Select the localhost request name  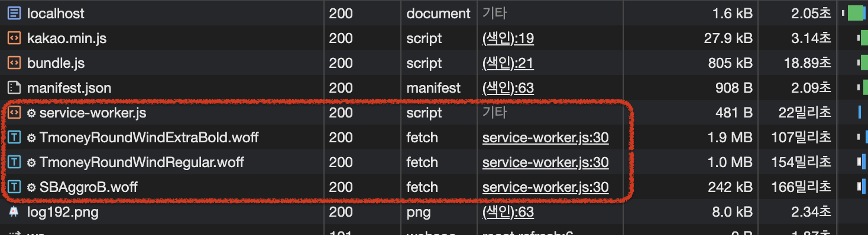click(56, 13)
